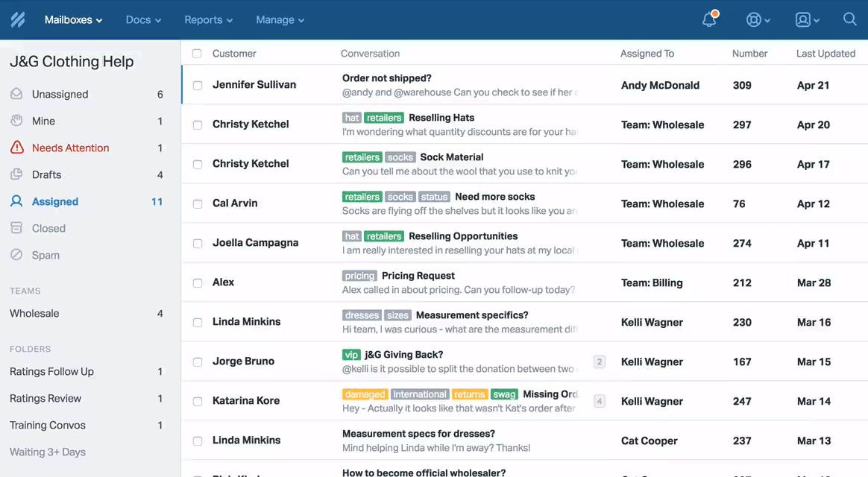Open the Manage menu
The height and width of the screenshot is (477, 868).
[280, 20]
